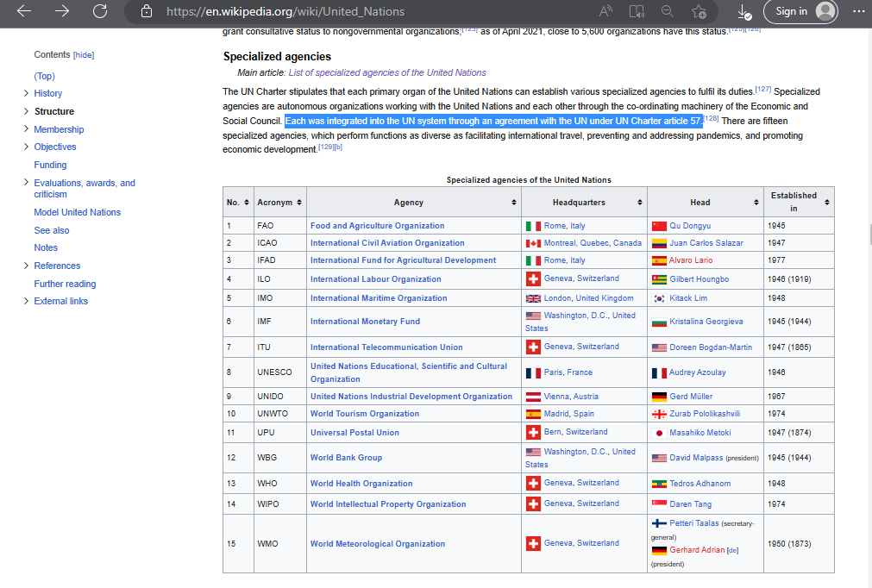Click UK flag beside London

[533, 298]
